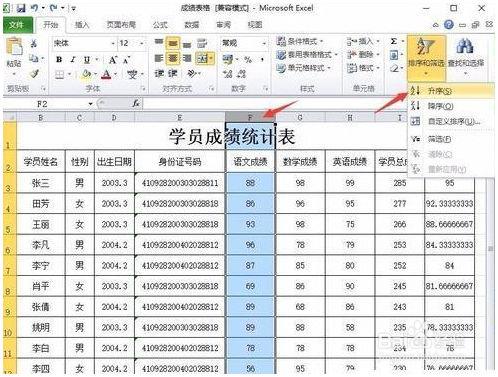498x377 pixels.
Task: Click the Paste clipboard icon
Action: point(14,47)
